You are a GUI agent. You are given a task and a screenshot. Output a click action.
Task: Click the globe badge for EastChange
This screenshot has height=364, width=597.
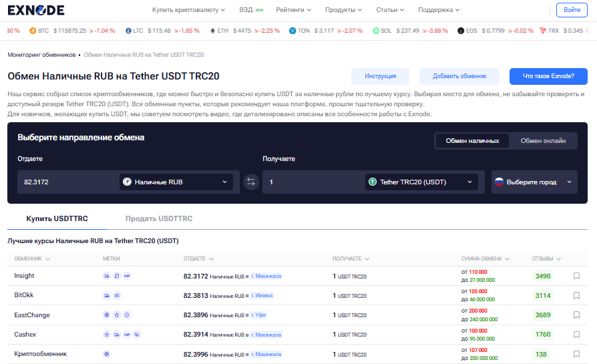tap(107, 315)
